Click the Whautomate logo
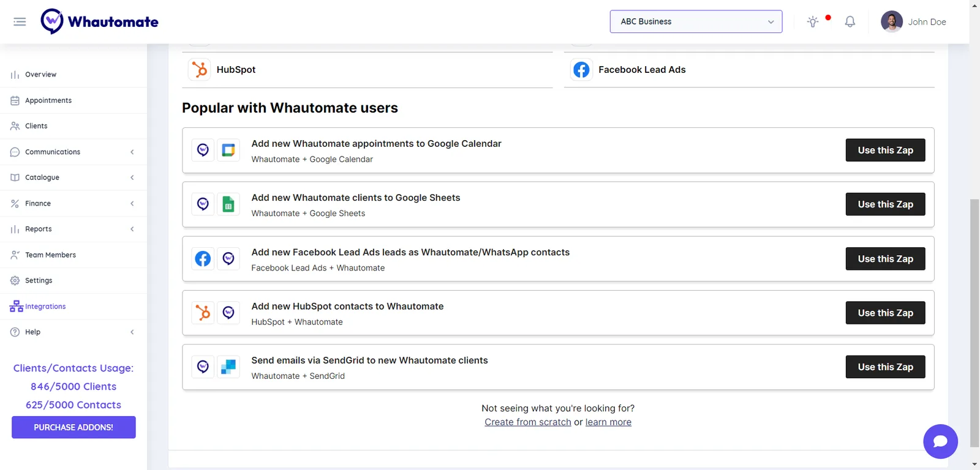 point(99,22)
